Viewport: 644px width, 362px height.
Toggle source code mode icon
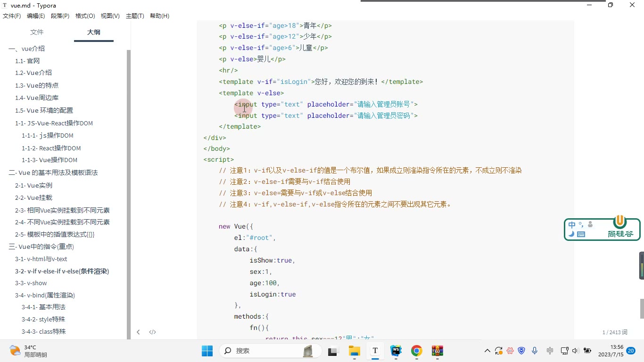tap(152, 332)
